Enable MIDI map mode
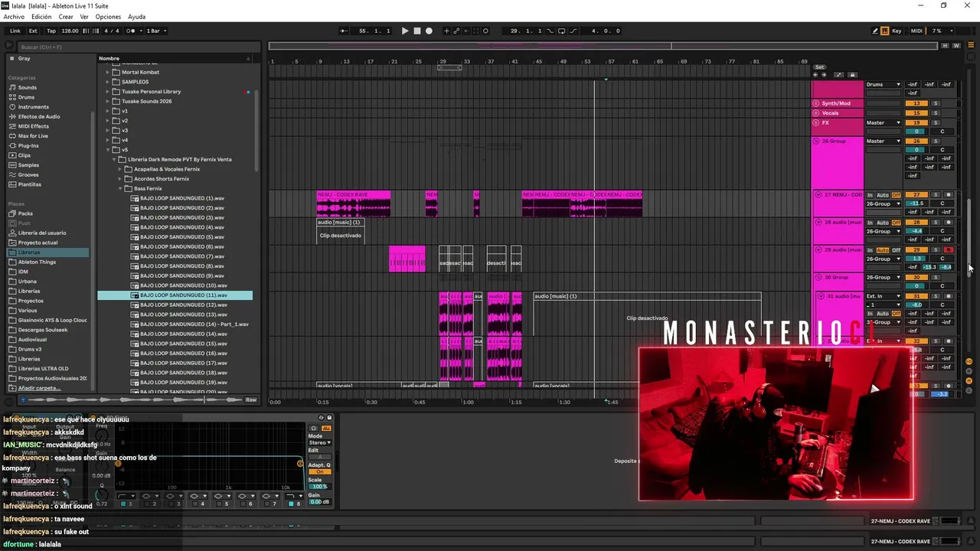The image size is (980, 551). click(916, 31)
